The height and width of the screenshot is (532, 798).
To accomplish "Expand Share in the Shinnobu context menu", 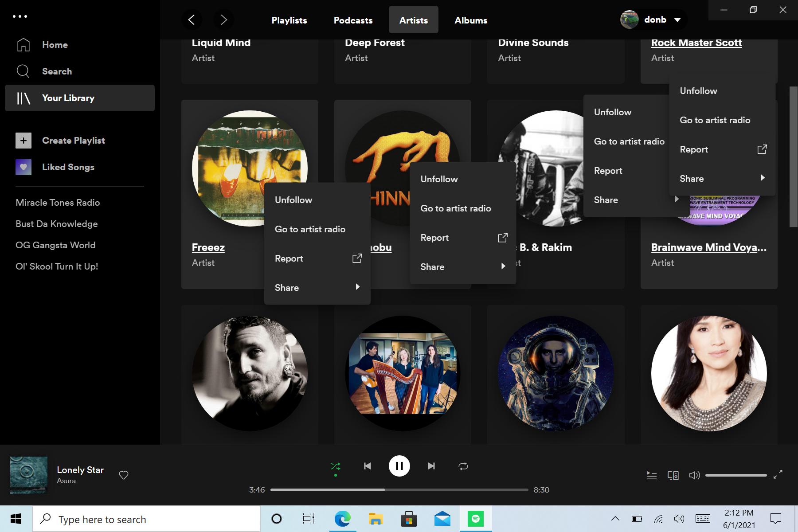I will (x=463, y=267).
